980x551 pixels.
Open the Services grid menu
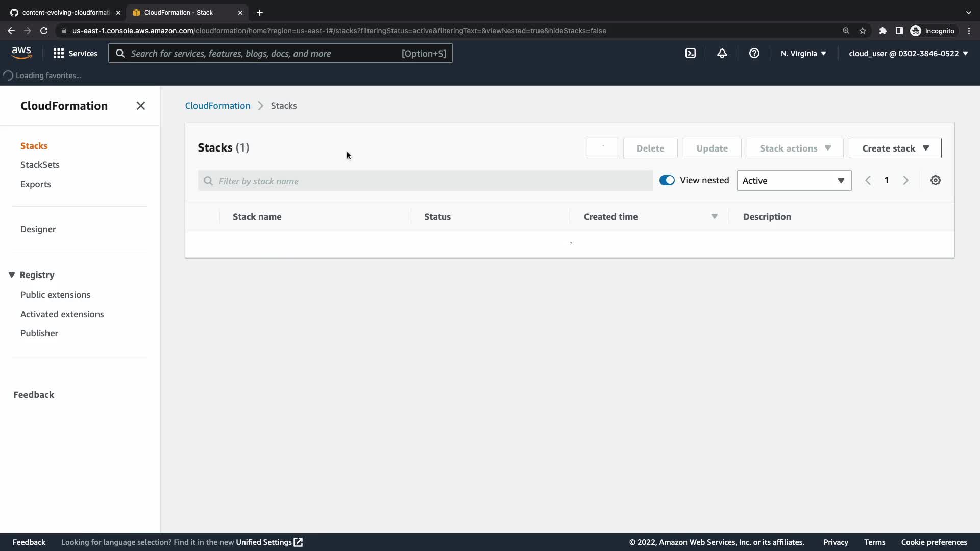[75, 53]
